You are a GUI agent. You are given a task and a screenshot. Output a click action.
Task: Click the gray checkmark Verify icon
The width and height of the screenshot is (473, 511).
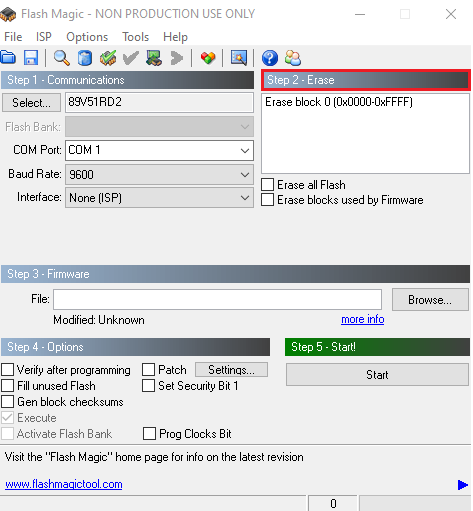tap(130, 58)
